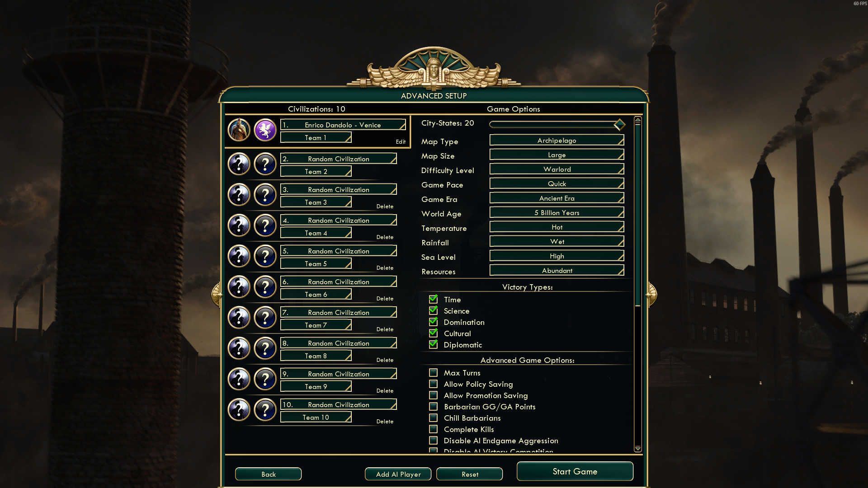Click the City-States slider diamond handle
The width and height of the screenshot is (868, 488).
tap(619, 124)
